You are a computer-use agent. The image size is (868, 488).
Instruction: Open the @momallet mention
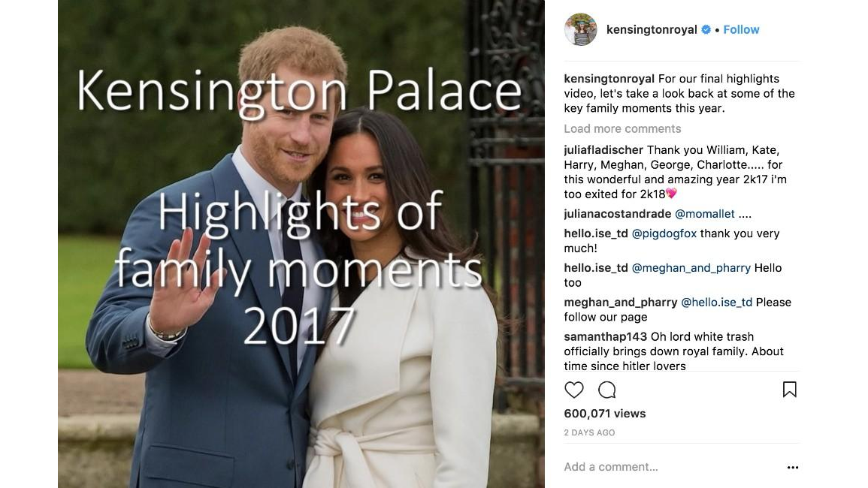[x=705, y=214]
